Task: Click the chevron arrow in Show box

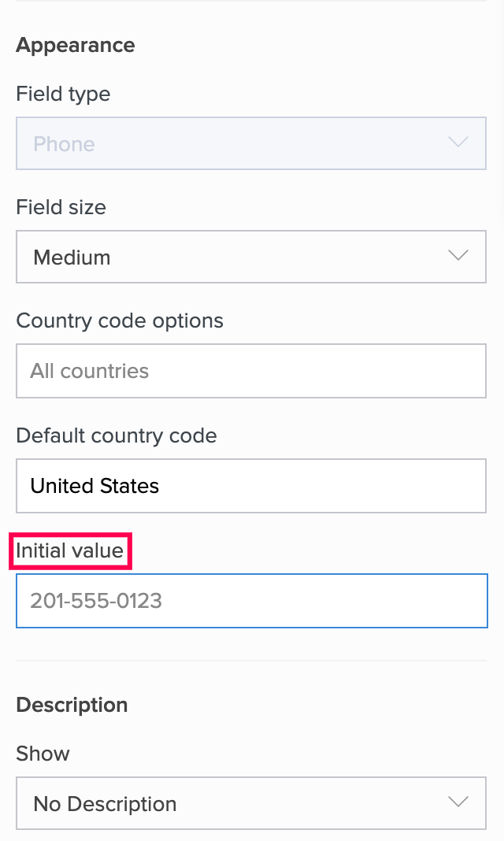Action: 458,803
